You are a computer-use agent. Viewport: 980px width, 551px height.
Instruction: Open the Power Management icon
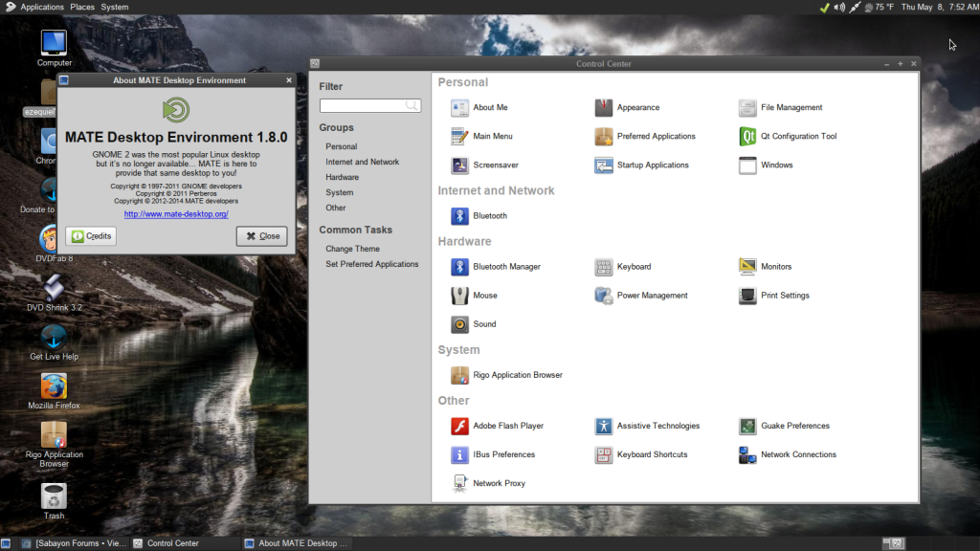click(x=603, y=296)
